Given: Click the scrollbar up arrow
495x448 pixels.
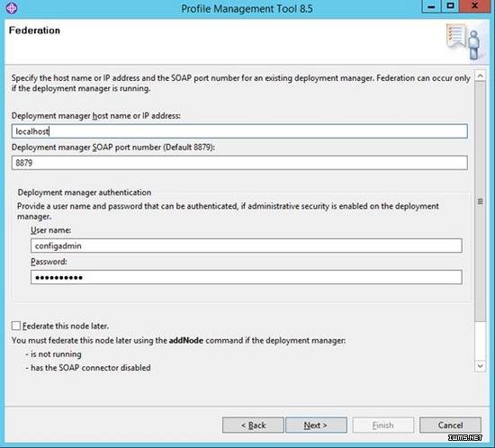Looking at the screenshot, I should (x=481, y=76).
